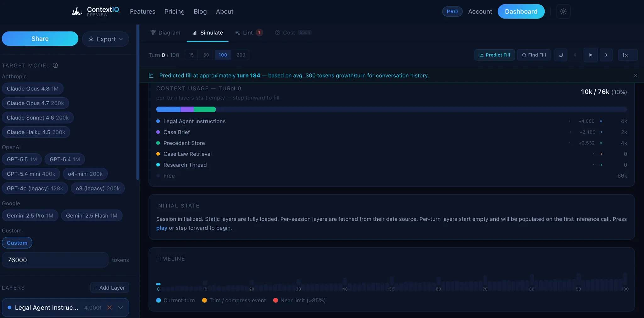Viewport: 644px width, 318px height.
Task: Click the Legal Agent Instructions blue dot
Action: point(158,121)
